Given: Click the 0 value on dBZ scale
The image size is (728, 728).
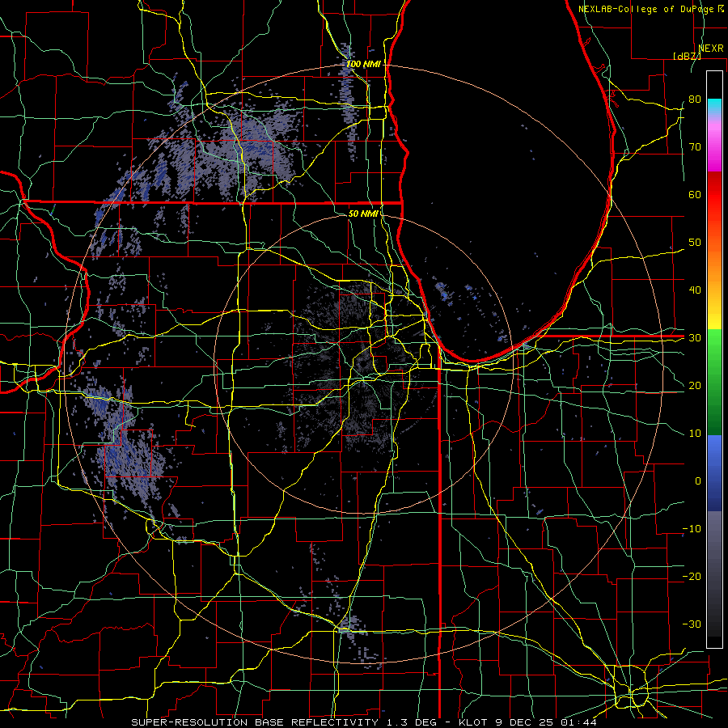Looking at the screenshot, I should (x=698, y=481).
